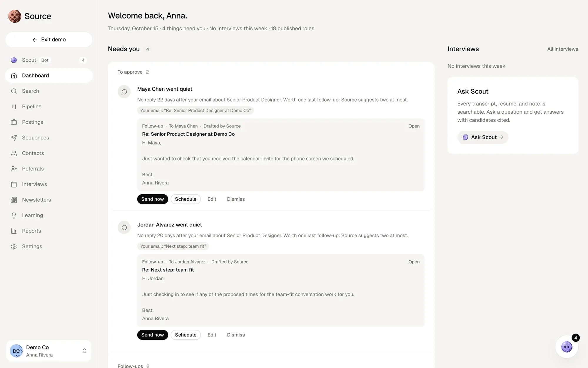Open the Scout Bot menu item
Screen dimensions: 588x368
(x=49, y=60)
